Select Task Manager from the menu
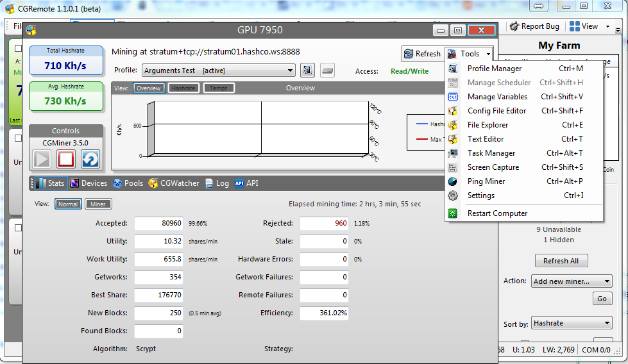 [524, 153]
